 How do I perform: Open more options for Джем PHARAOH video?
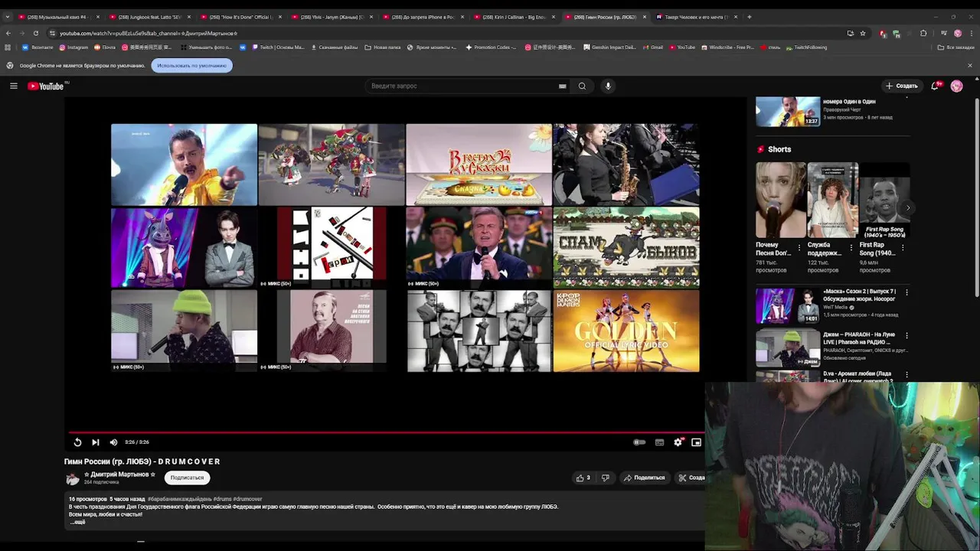(906, 335)
